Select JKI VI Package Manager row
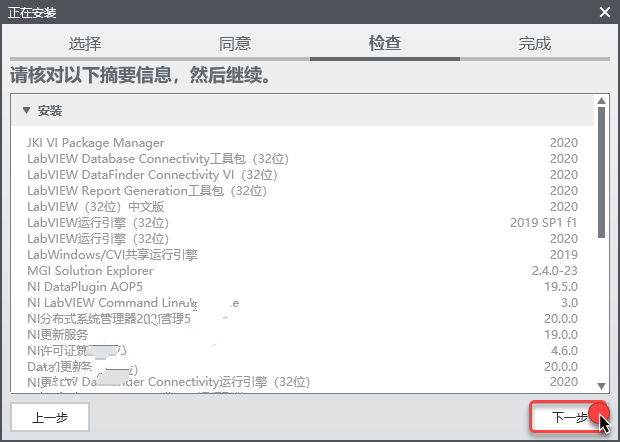 pyautogui.click(x=302, y=143)
